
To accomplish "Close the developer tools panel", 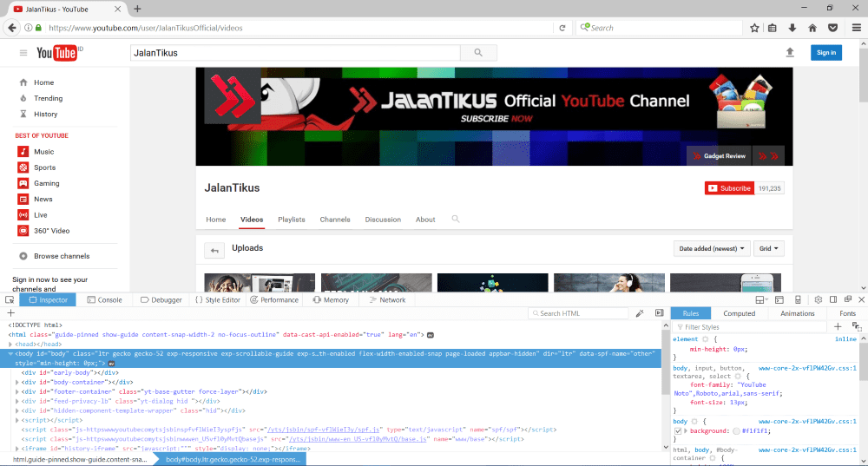I will (861, 299).
